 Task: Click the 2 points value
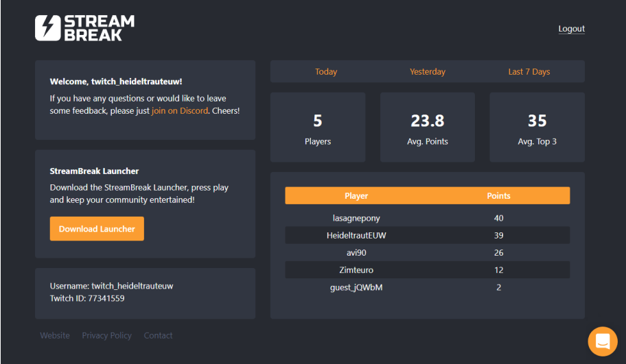point(498,287)
